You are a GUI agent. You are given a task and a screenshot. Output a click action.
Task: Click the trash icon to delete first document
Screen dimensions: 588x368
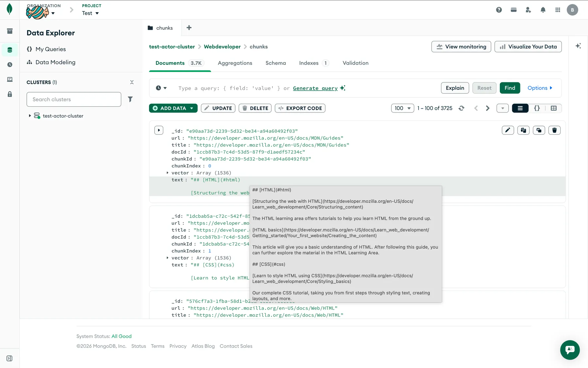pyautogui.click(x=554, y=130)
